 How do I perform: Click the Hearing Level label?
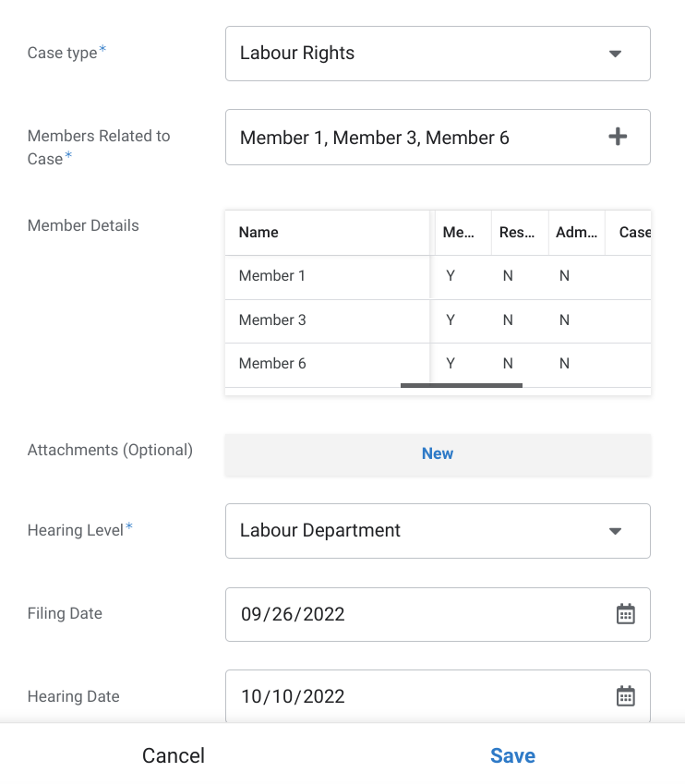click(x=76, y=530)
